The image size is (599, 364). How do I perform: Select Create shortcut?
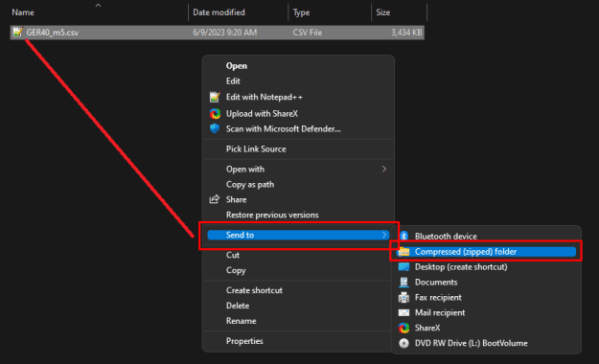click(254, 290)
